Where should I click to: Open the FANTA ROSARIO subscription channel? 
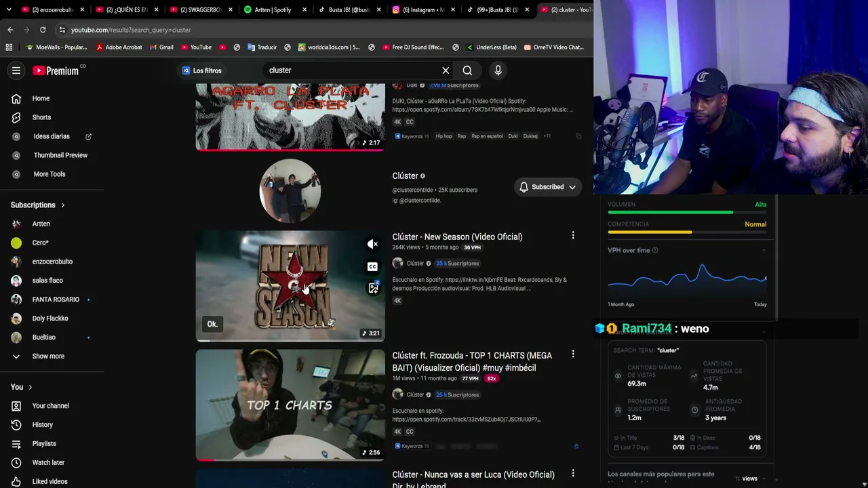(54, 300)
